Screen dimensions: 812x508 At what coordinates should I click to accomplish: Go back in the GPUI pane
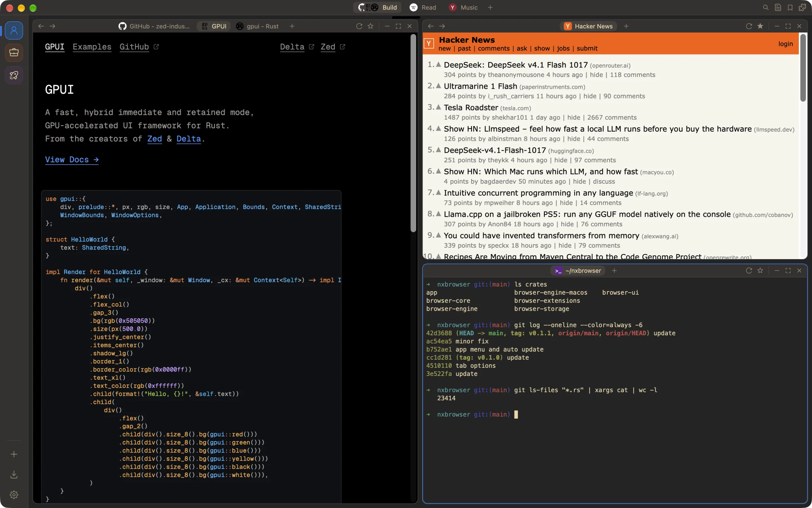[41, 26]
